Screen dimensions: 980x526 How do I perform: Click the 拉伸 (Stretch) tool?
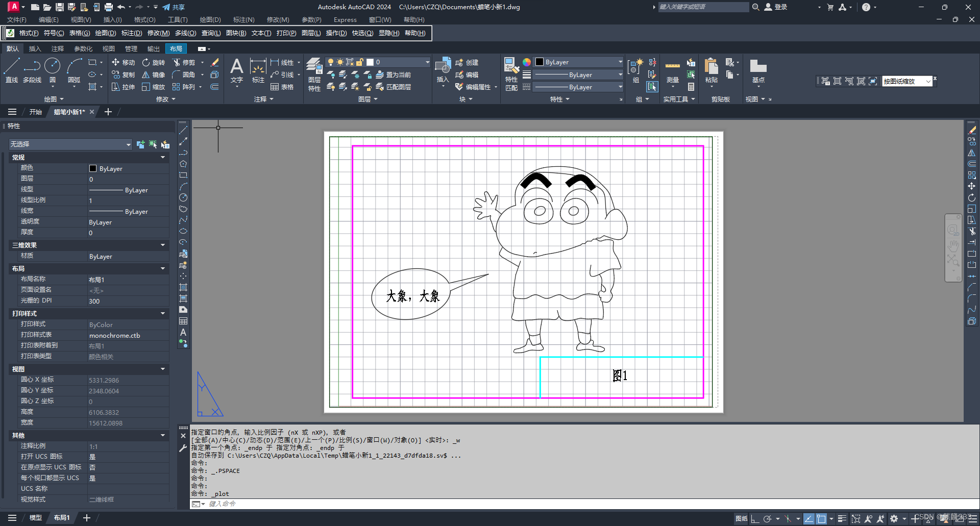point(123,87)
